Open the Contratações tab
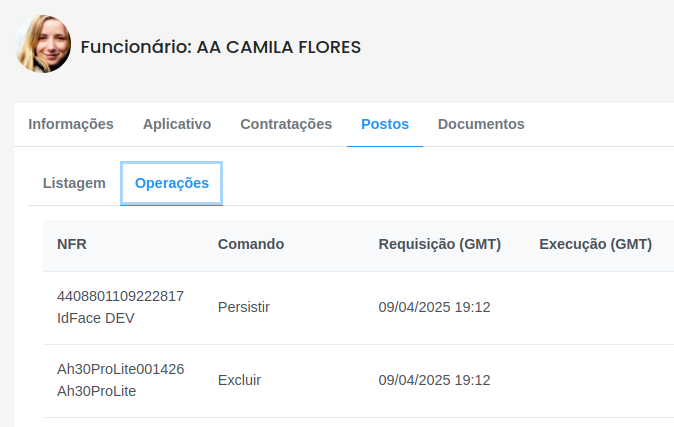The width and height of the screenshot is (674, 427). click(x=286, y=124)
